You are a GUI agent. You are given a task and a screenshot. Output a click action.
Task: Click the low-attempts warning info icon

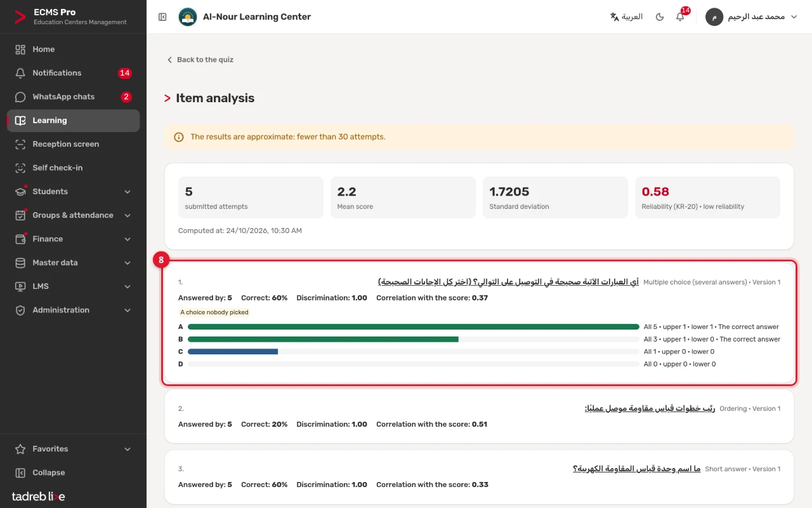click(179, 137)
